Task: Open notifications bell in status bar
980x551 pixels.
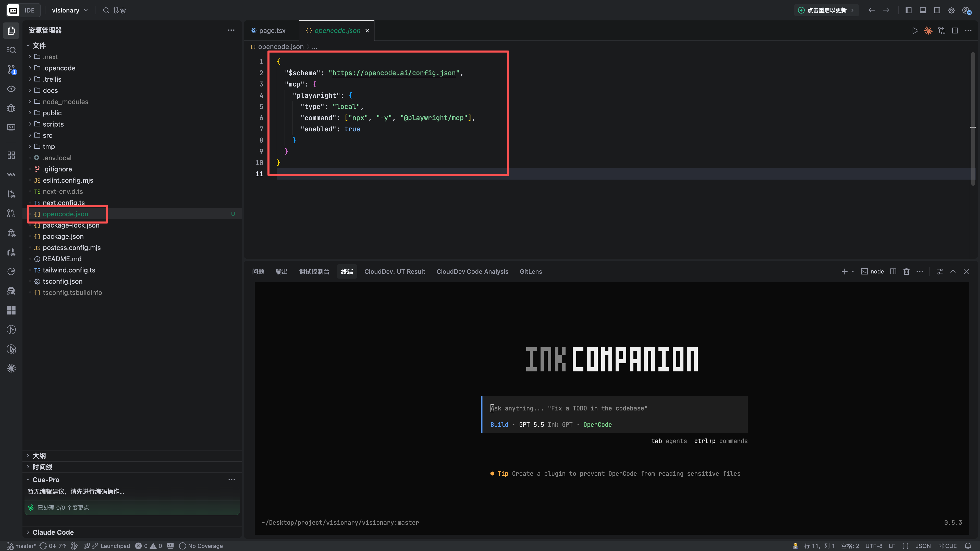Action: pyautogui.click(x=968, y=546)
